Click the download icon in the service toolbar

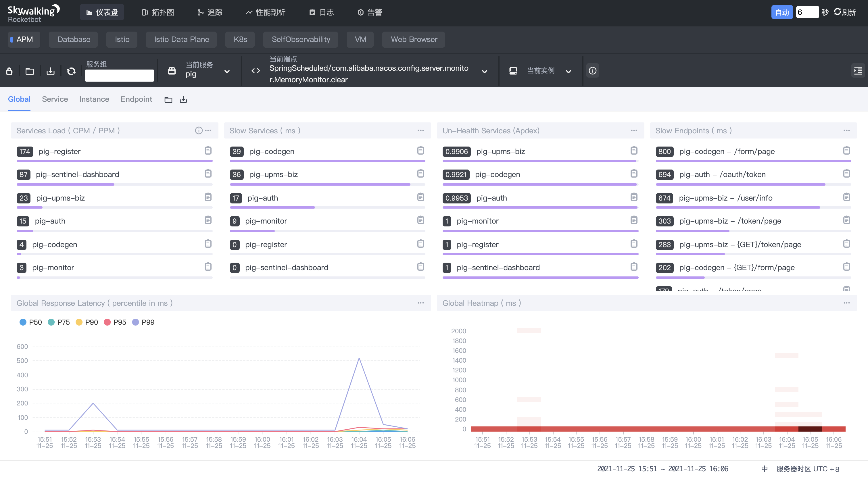[51, 71]
